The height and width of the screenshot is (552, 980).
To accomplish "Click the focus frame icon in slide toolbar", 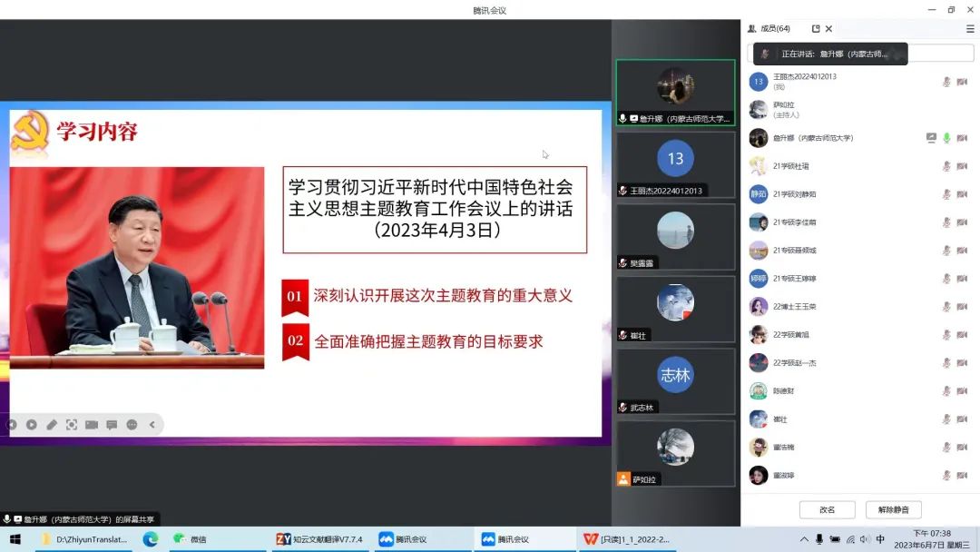I will click(72, 424).
